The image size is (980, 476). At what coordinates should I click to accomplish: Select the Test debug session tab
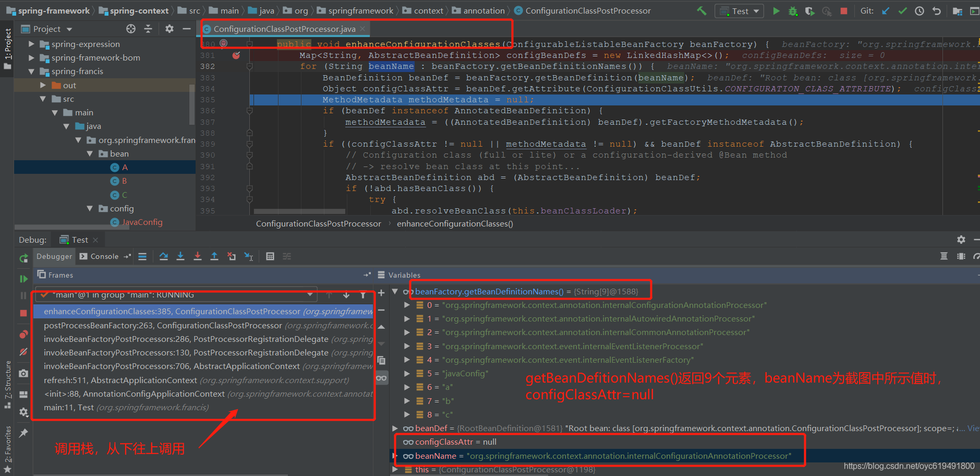[79, 240]
